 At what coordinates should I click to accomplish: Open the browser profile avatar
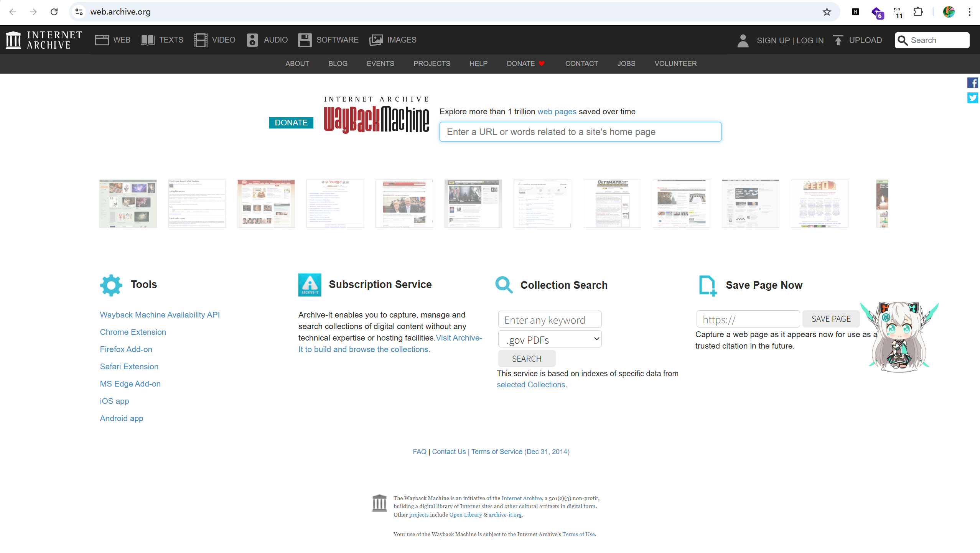pyautogui.click(x=949, y=12)
